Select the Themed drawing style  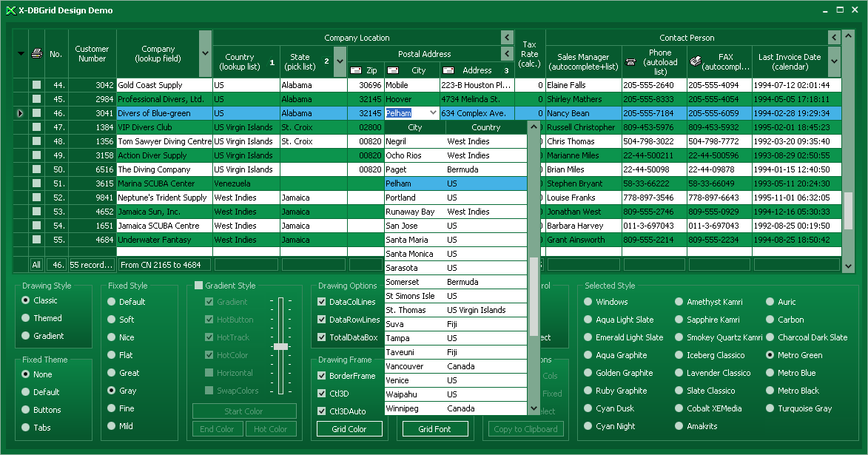[x=27, y=318]
